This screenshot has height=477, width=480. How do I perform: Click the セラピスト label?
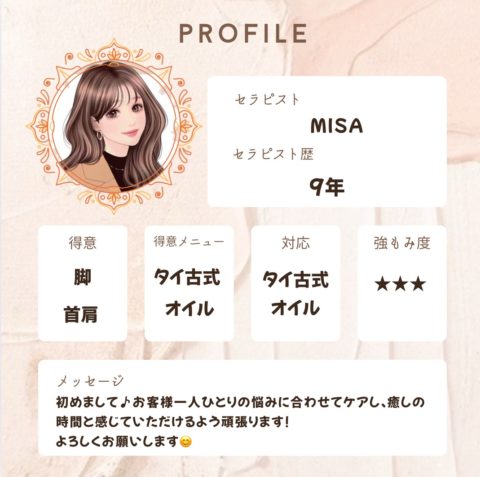[267, 99]
